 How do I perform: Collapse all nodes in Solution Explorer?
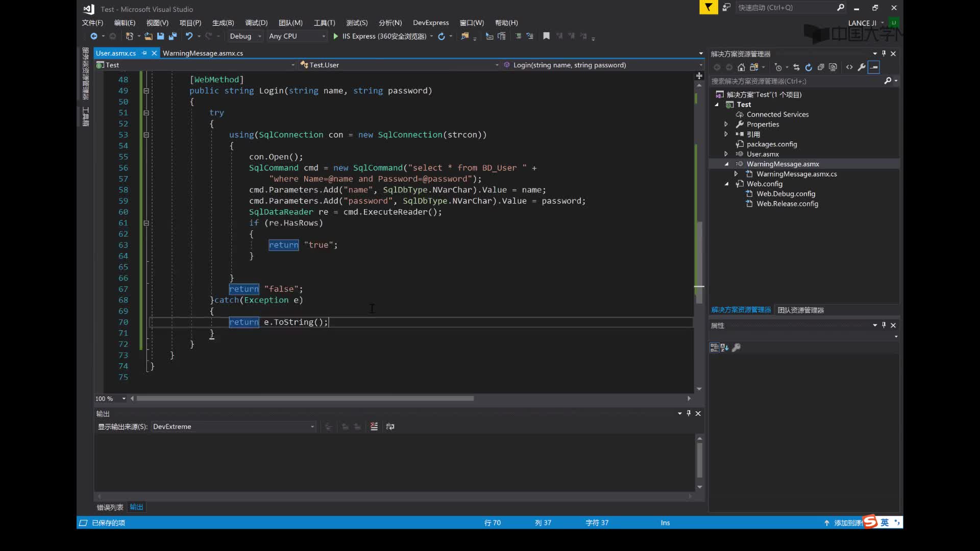point(821,67)
